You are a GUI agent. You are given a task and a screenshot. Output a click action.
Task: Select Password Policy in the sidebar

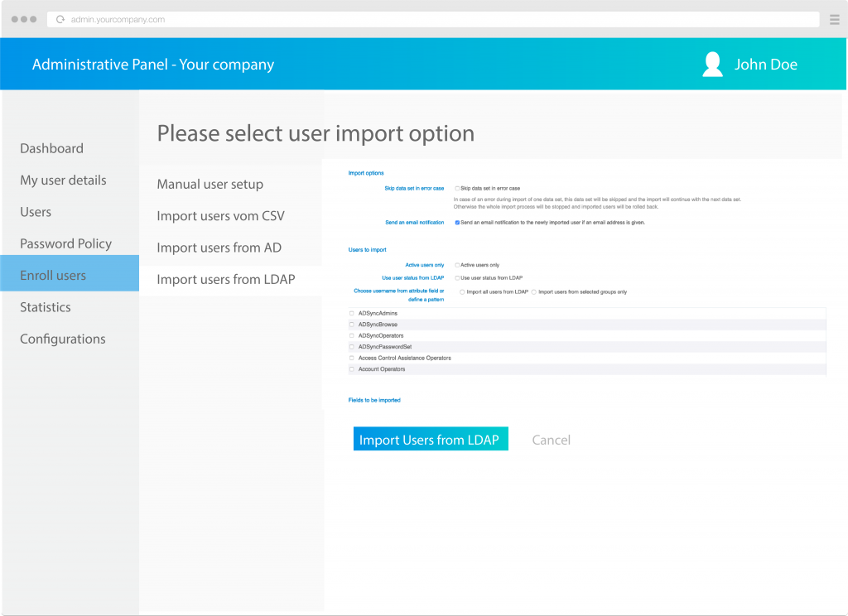click(65, 243)
